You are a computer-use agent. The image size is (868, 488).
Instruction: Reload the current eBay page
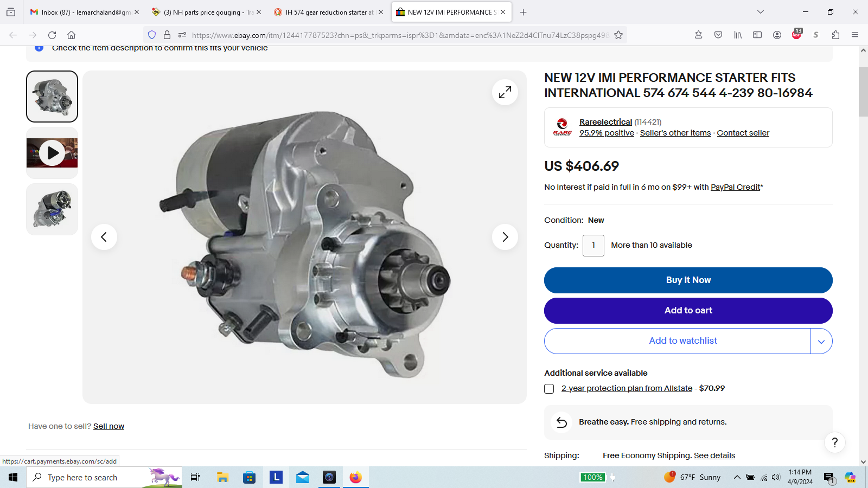coord(52,35)
